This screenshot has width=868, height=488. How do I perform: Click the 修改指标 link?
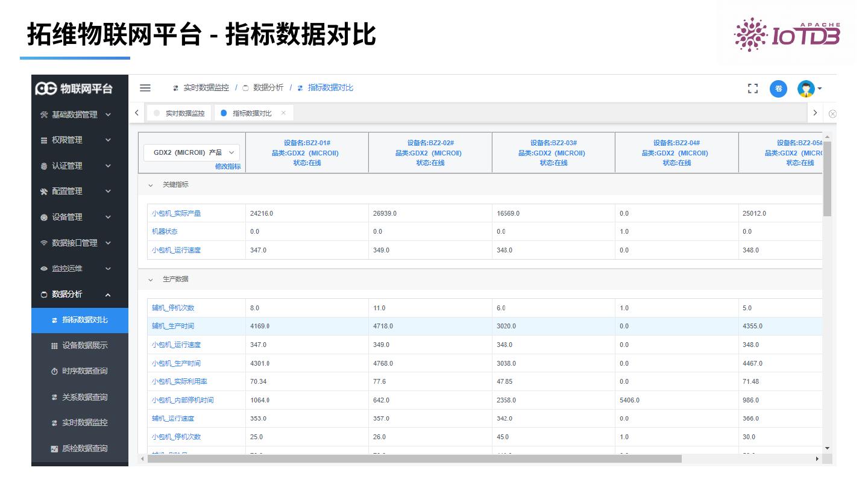tap(228, 167)
